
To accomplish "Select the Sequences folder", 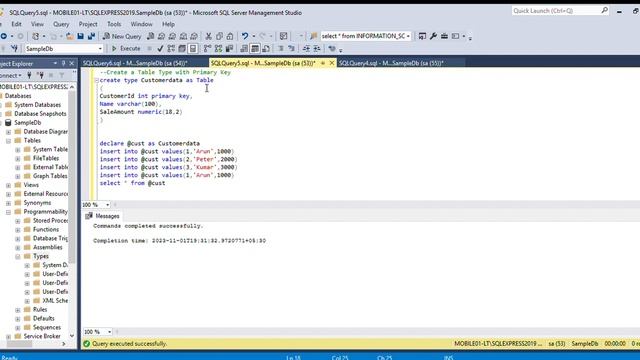I will tap(47, 328).
